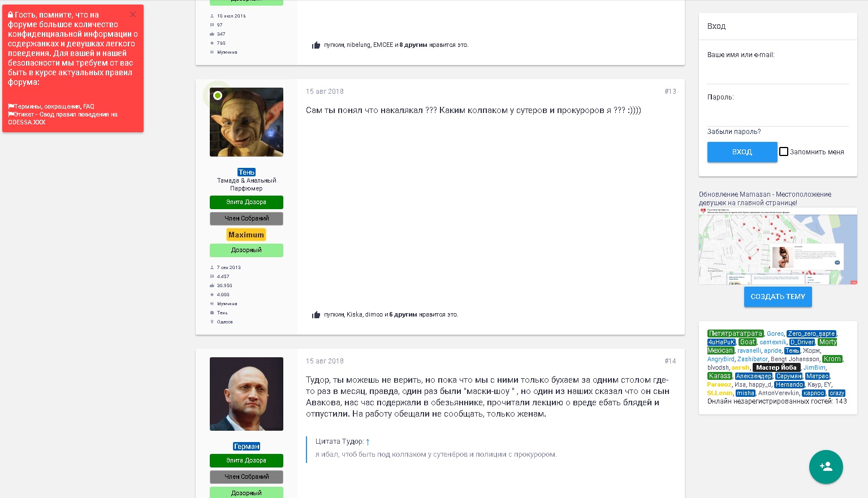Click the up-arrow next to Цитата Тудор
The height and width of the screenshot is (498, 868).
(368, 442)
